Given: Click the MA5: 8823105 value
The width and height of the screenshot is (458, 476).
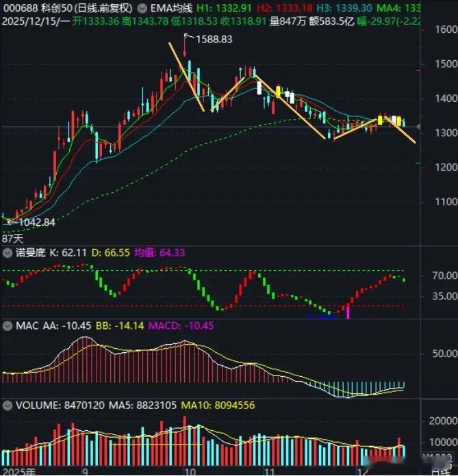Looking at the screenshot, I should tap(142, 406).
